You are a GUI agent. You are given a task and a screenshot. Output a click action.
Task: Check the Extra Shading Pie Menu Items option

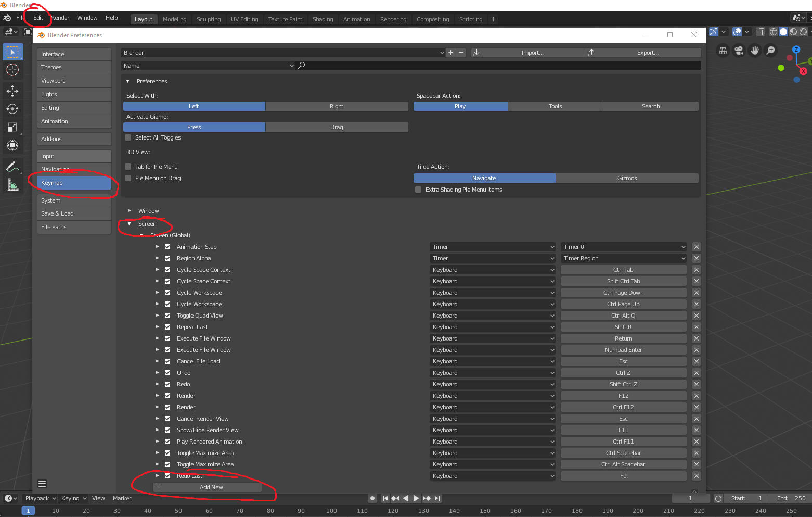click(x=418, y=190)
